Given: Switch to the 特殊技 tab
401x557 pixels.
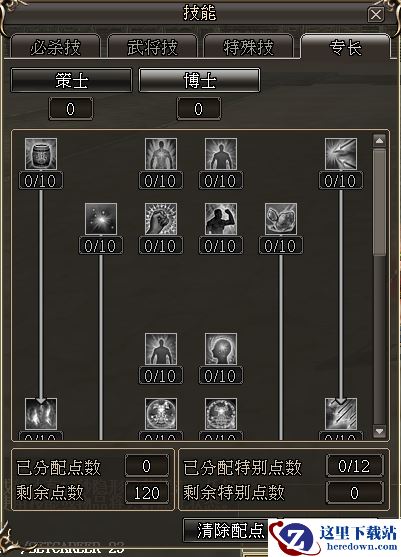Looking at the screenshot, I should (248, 47).
